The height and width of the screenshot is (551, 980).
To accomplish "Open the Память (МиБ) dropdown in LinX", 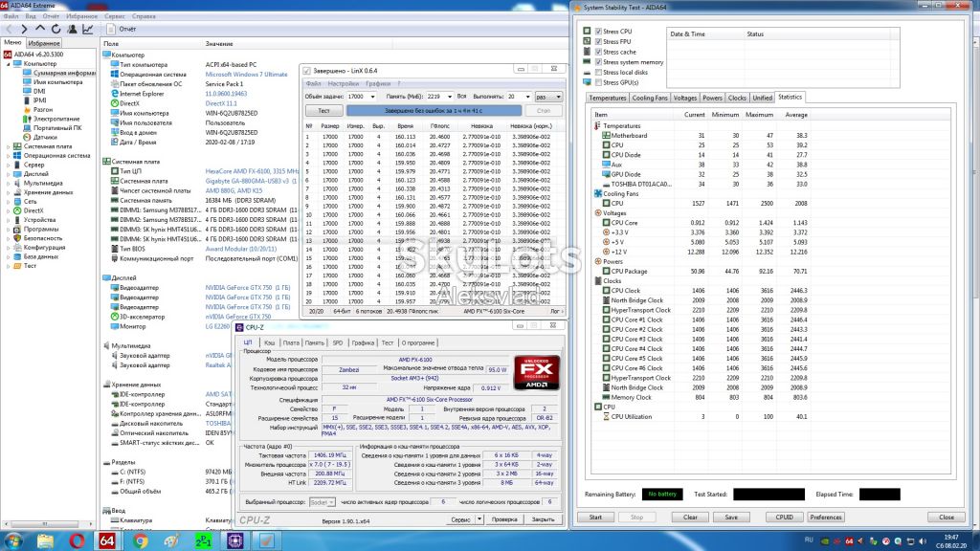I will click(x=450, y=97).
